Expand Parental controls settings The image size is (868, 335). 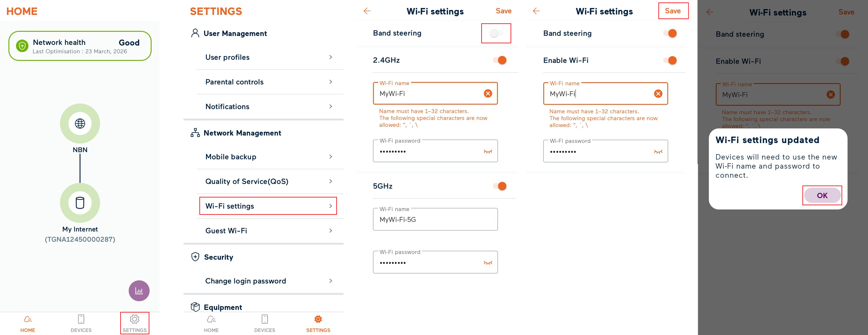234,82
